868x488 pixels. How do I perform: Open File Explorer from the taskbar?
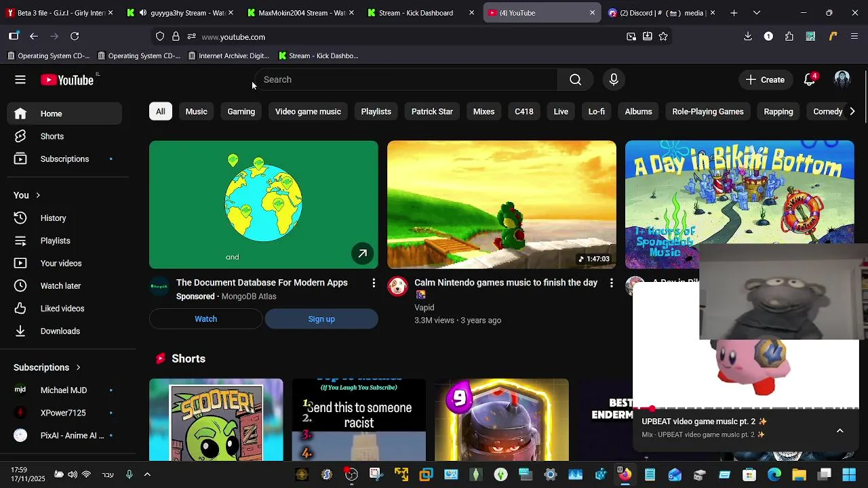(x=800, y=474)
